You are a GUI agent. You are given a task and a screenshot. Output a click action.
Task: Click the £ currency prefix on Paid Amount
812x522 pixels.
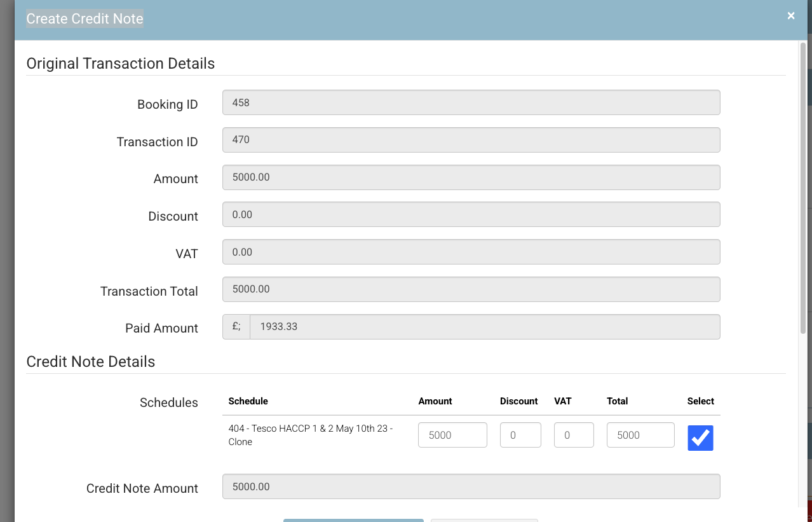click(236, 327)
